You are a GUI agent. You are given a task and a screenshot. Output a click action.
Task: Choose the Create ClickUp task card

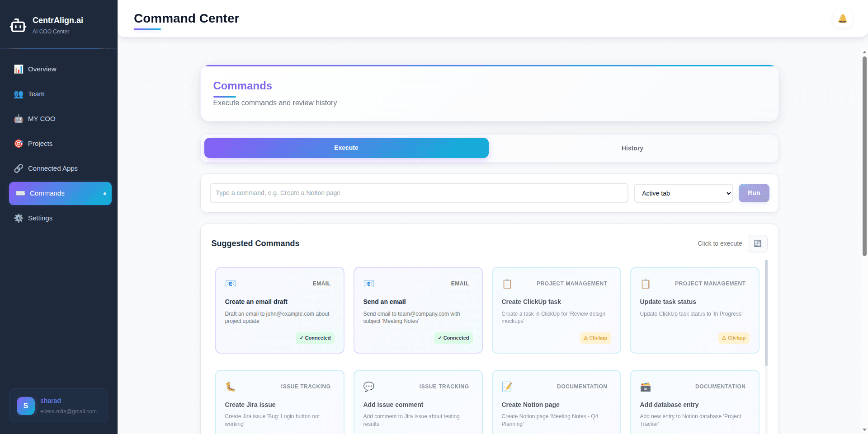(x=556, y=310)
